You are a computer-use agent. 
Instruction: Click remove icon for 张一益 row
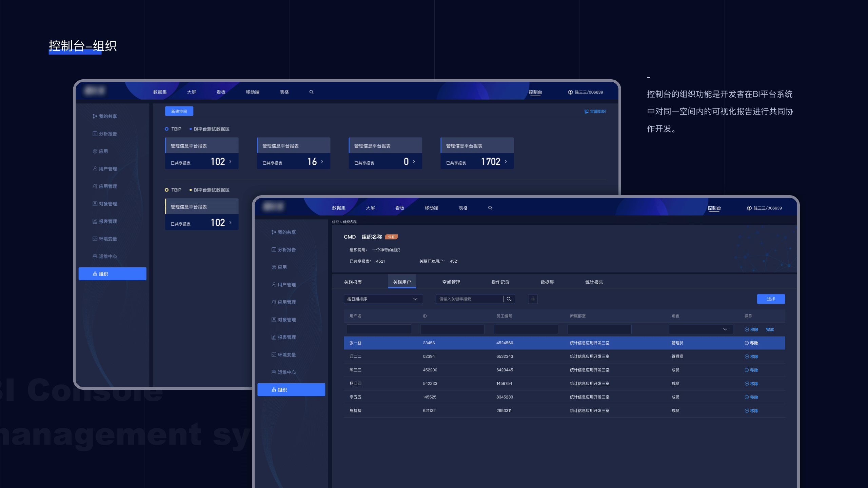[747, 343]
